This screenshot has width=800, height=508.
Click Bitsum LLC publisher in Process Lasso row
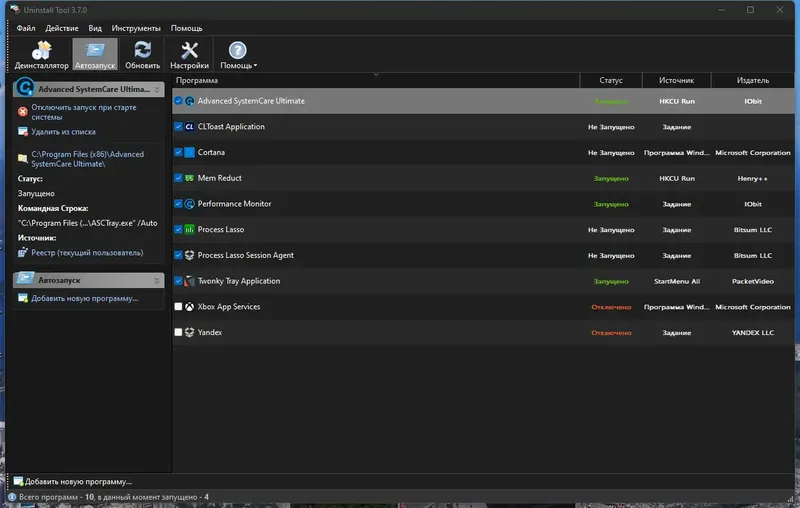tap(753, 230)
